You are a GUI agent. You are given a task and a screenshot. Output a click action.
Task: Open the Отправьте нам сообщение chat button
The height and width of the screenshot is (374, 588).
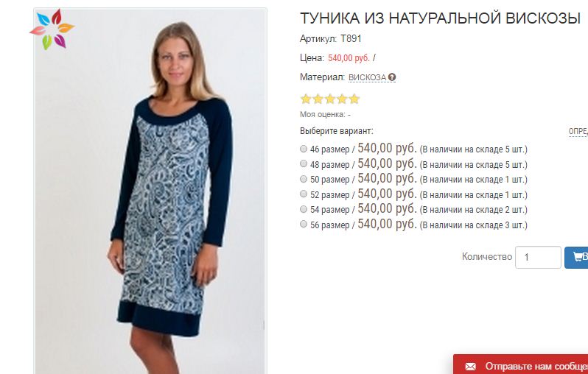click(520, 364)
